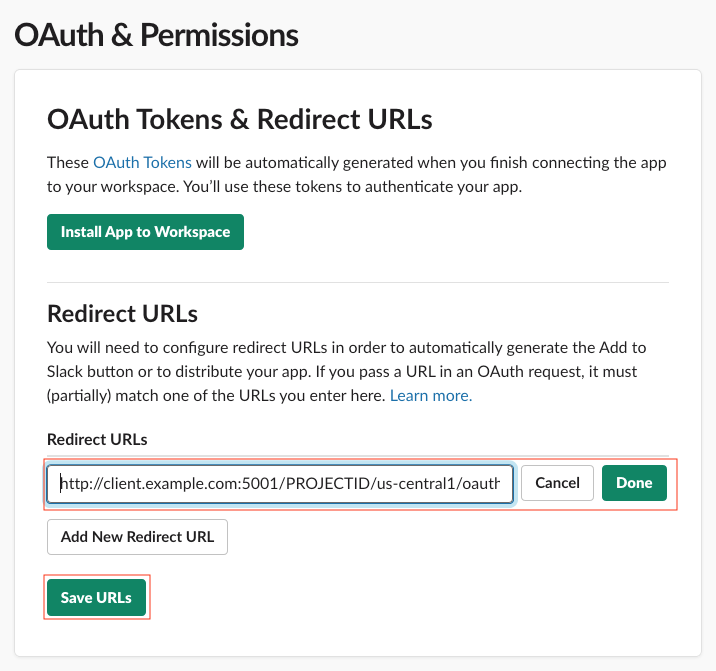This screenshot has width=716, height=671.
Task: Click the "authenticate your app" sentence
Action: pyautogui.click(x=300, y=186)
